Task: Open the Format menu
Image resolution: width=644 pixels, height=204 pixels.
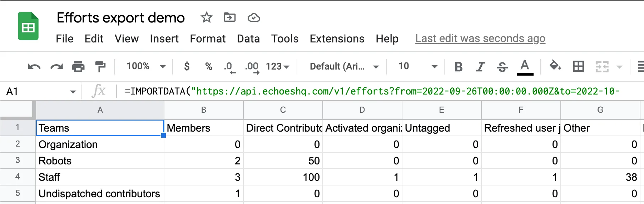Action: pyautogui.click(x=208, y=39)
